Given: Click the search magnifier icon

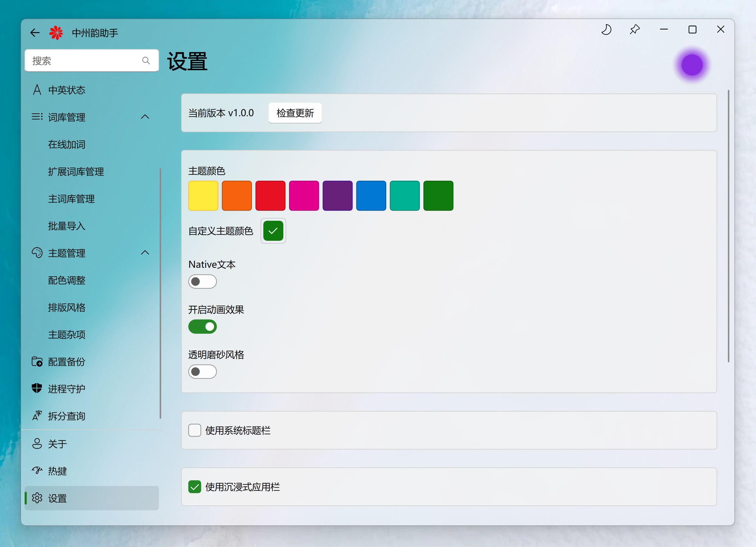Looking at the screenshot, I should pos(146,61).
